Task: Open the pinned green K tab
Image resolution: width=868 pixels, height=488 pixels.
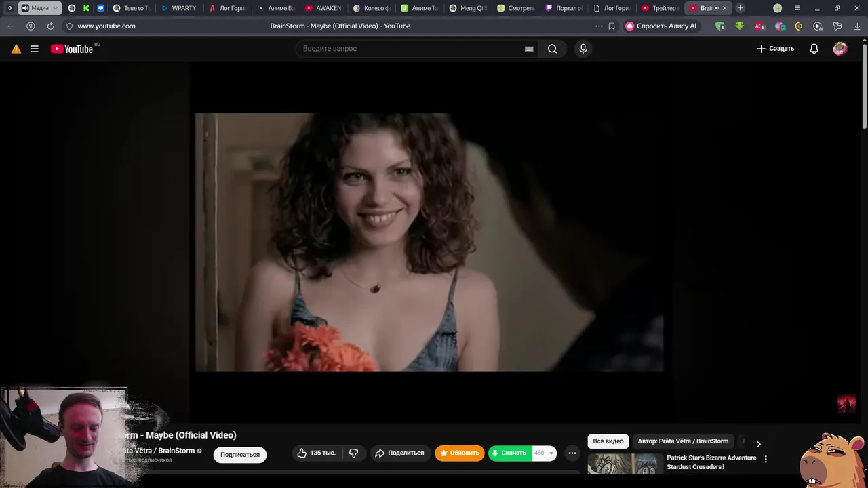Action: pyautogui.click(x=86, y=8)
